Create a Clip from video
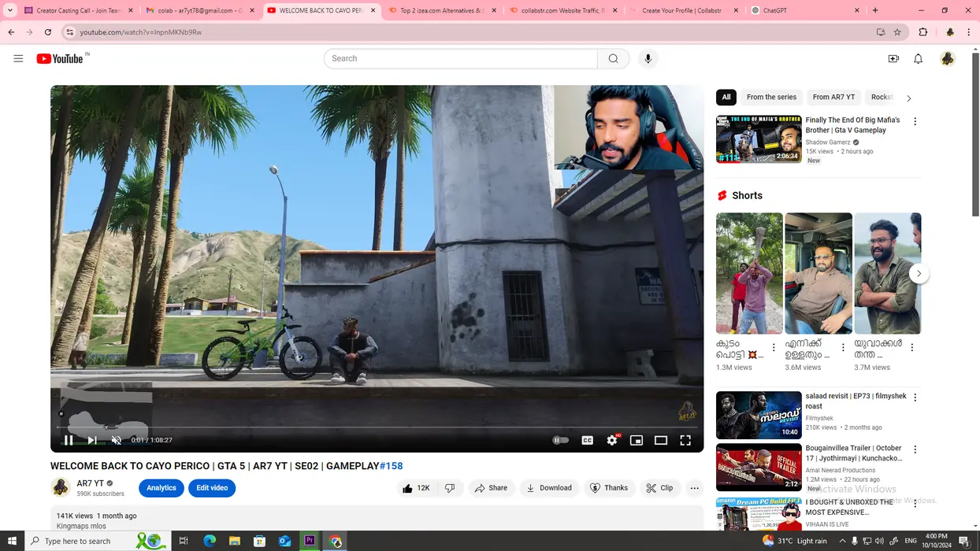Image resolution: width=980 pixels, height=551 pixels. pos(659,488)
